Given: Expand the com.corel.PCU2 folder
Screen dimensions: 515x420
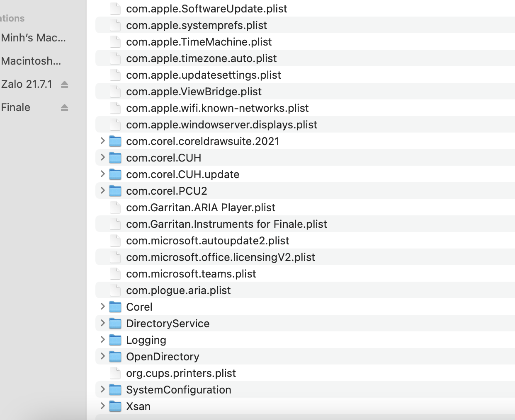Looking at the screenshot, I should (102, 191).
